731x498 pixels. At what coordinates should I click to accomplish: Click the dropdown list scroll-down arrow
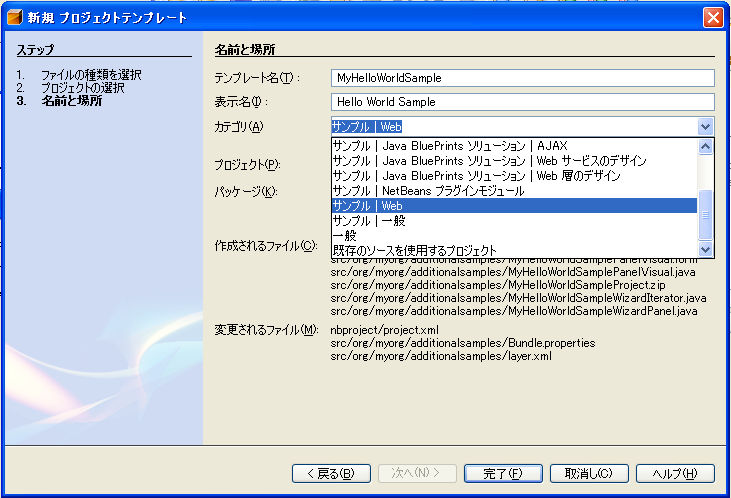[705, 249]
